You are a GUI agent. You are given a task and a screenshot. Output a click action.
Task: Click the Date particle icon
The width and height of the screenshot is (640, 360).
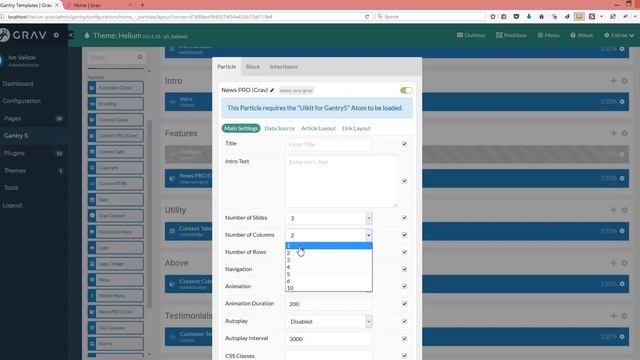(92, 200)
